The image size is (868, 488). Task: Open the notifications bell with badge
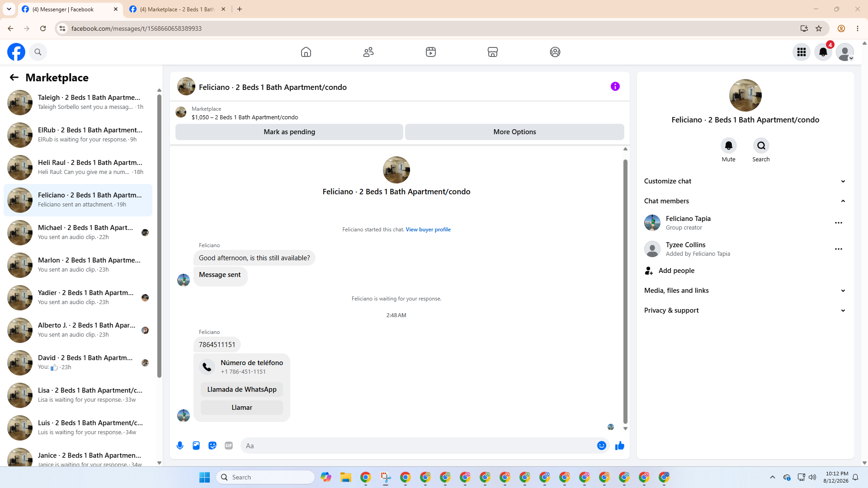823,52
